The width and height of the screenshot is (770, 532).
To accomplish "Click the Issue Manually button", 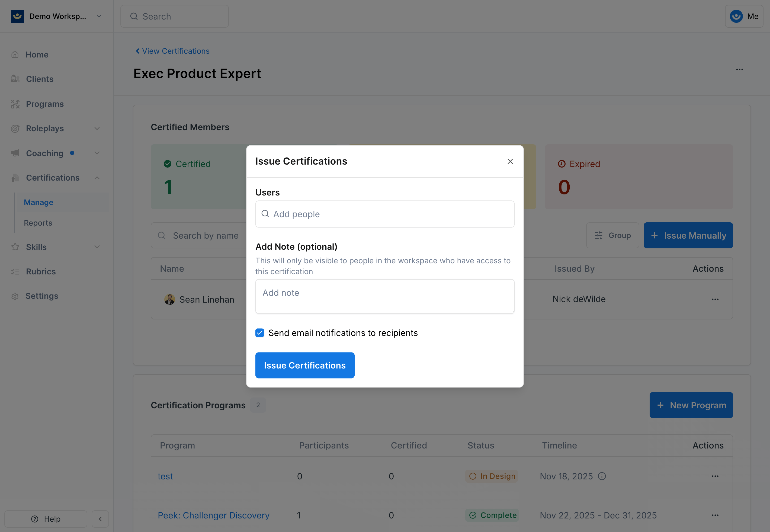I will 688,235.
